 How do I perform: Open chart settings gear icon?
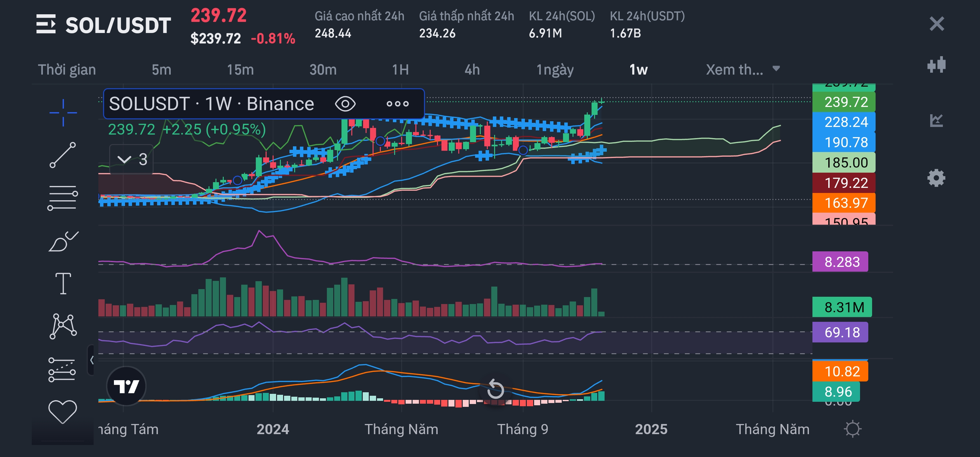coord(936,178)
